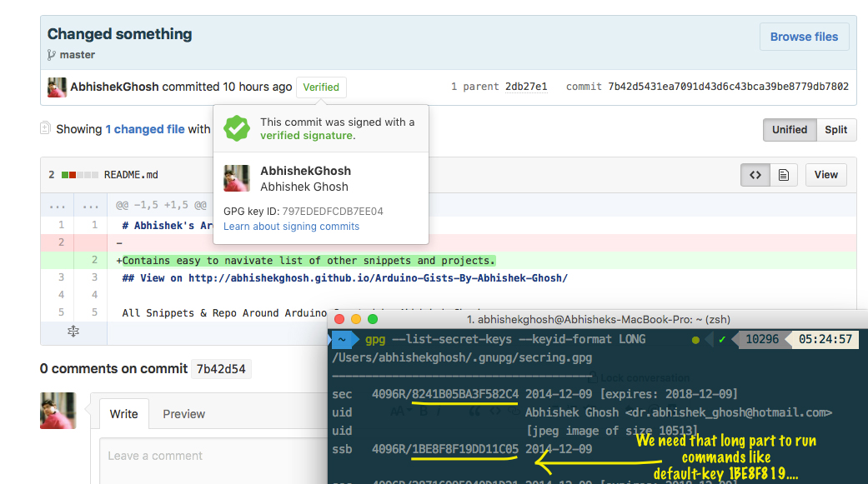Click the unfold diff icon below the changes
868x484 pixels.
pyautogui.click(x=73, y=333)
